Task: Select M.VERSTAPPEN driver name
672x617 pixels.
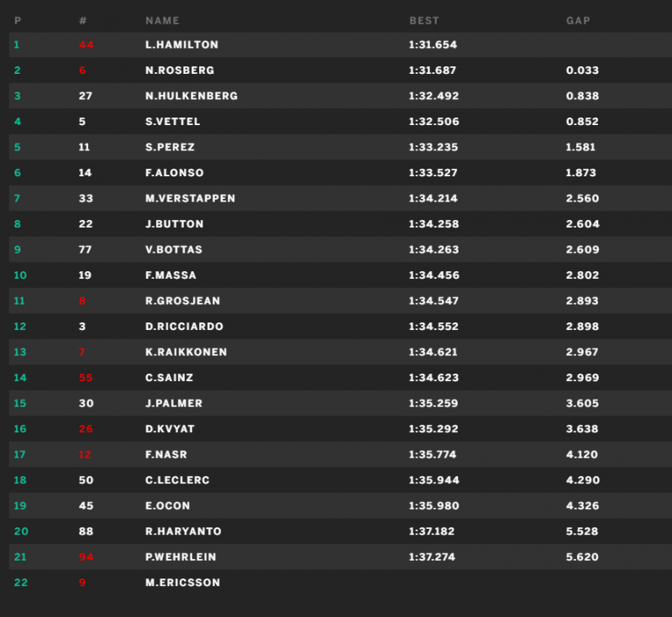Action: 190,198
